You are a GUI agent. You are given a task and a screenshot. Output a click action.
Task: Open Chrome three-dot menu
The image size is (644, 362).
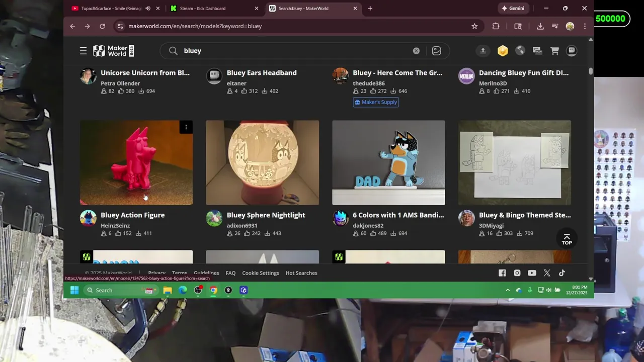click(x=585, y=26)
